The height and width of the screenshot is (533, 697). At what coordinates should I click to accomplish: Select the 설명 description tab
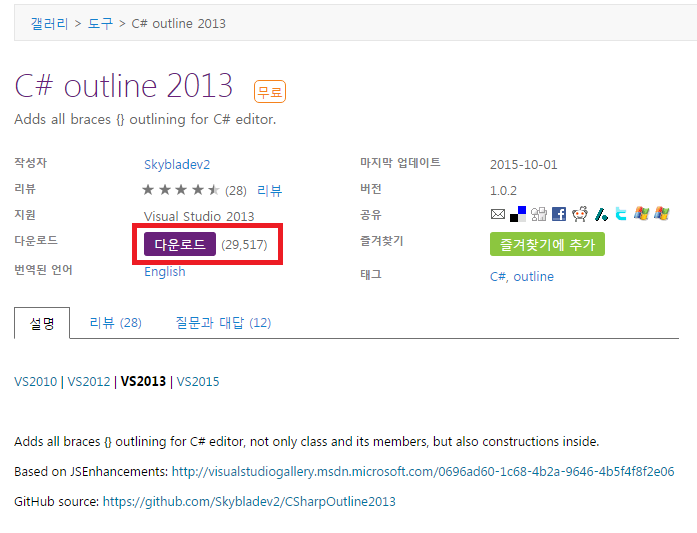pyautogui.click(x=42, y=323)
